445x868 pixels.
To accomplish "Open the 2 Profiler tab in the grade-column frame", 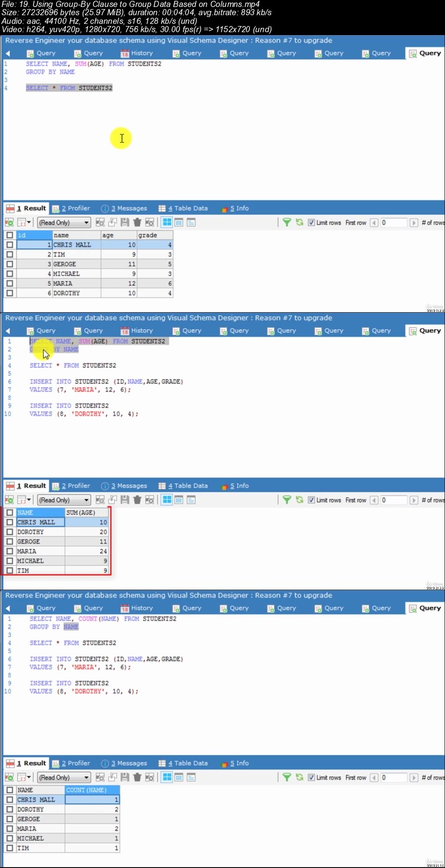I will click(x=71, y=208).
